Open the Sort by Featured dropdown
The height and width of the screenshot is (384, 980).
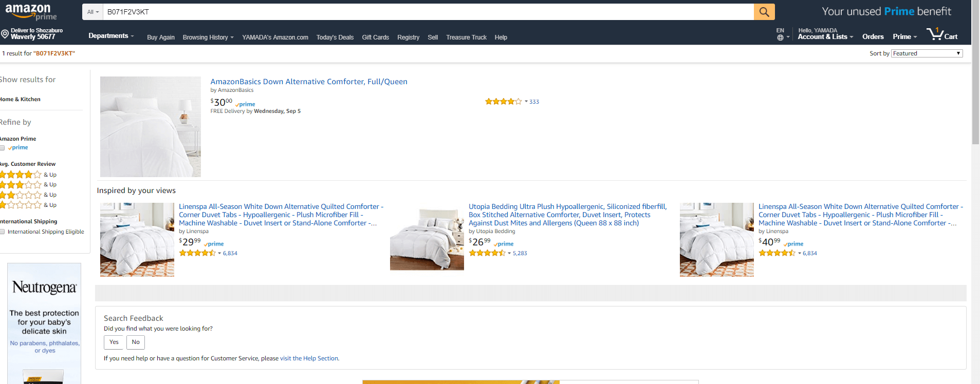927,53
